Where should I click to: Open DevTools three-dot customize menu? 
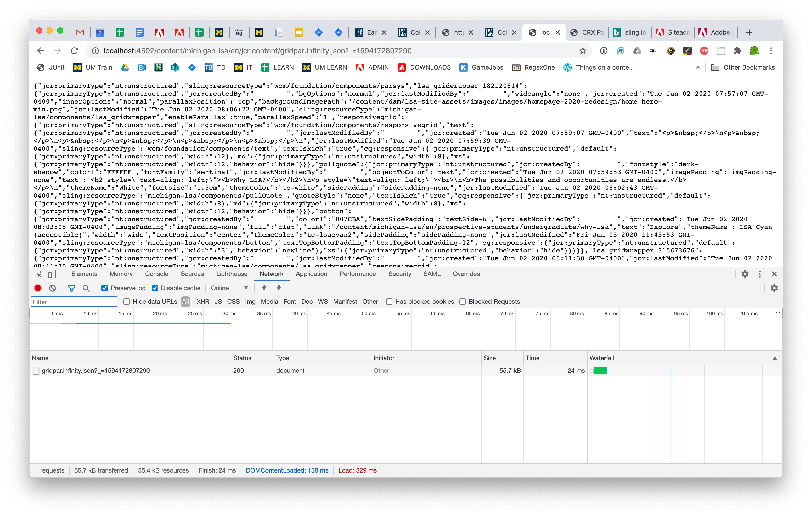tap(759, 274)
